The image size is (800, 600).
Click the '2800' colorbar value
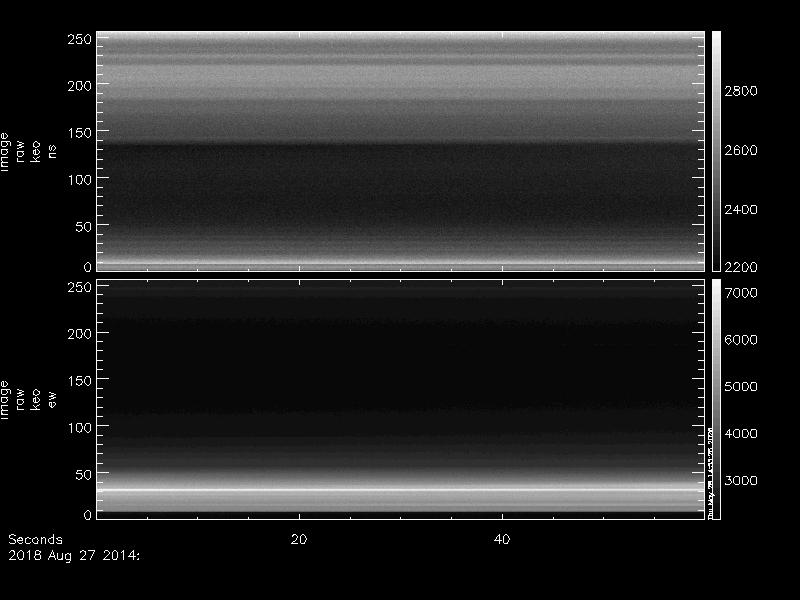tap(741, 91)
